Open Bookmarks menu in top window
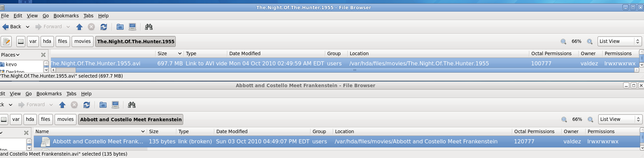 click(x=66, y=16)
